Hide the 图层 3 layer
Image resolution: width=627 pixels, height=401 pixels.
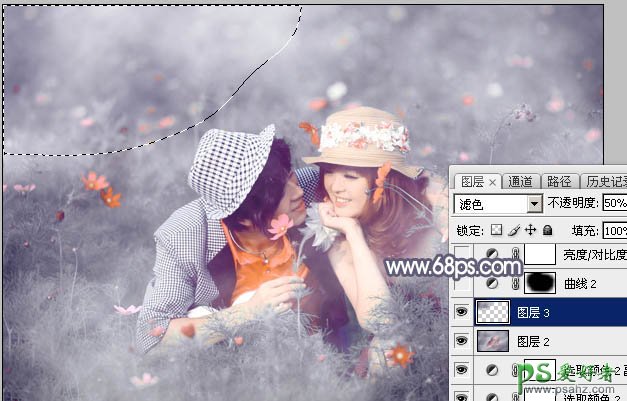461,313
